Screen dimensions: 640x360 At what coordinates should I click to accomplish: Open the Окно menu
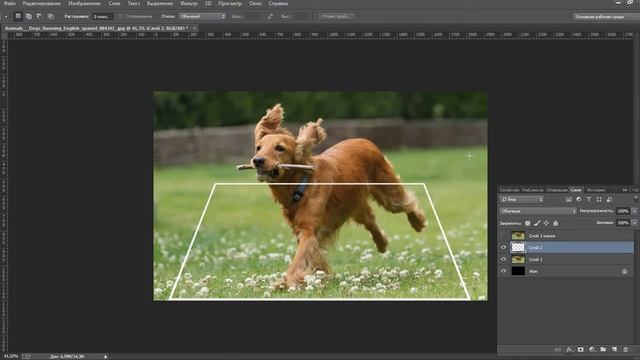click(255, 3)
